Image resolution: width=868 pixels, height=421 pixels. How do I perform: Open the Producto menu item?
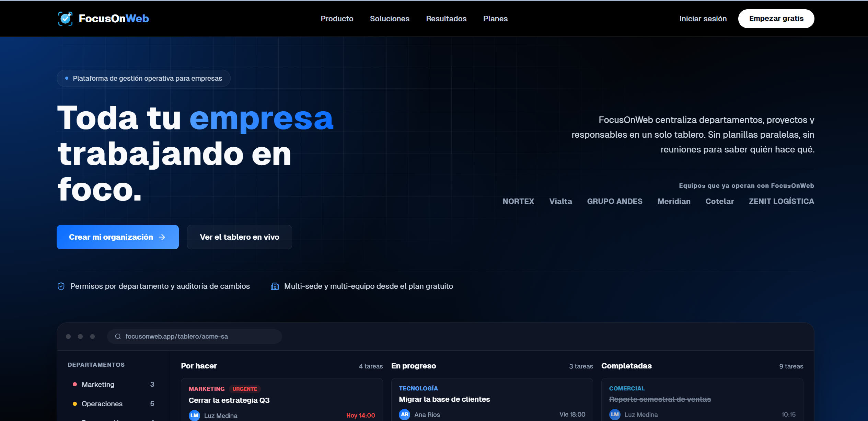coord(337,19)
